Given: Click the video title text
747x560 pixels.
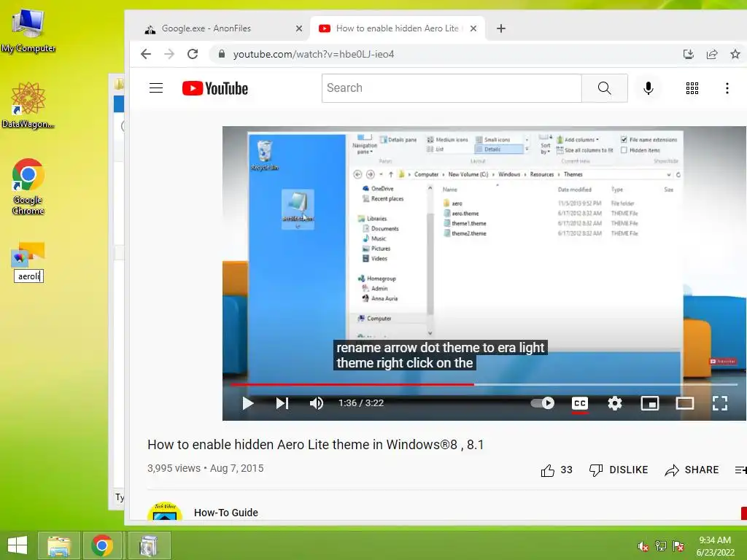Looking at the screenshot, I should point(315,445).
